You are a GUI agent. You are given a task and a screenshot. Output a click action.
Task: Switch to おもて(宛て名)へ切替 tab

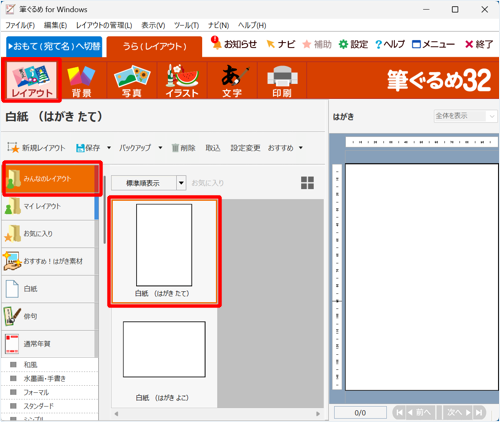click(54, 46)
